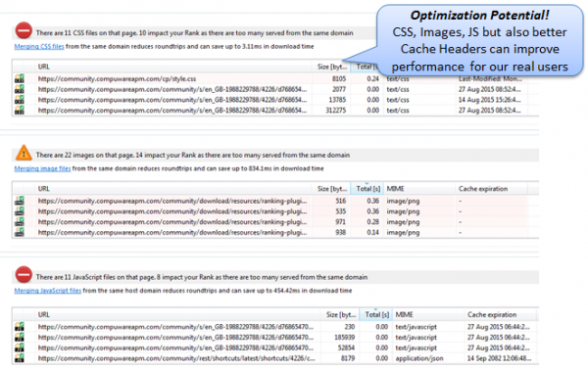Select the image icon of the PNG row sized 938
588x370 pixels.
[x=20, y=232]
